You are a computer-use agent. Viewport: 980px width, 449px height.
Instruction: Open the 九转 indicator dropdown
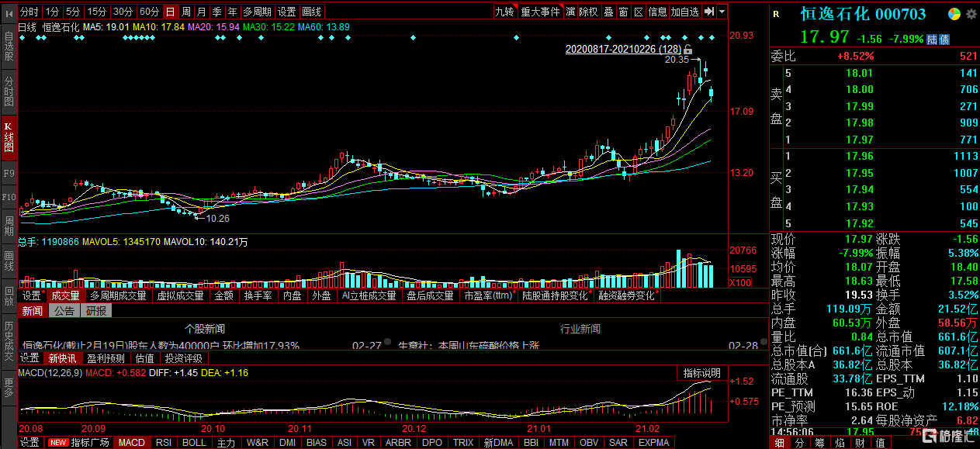pyautogui.click(x=504, y=12)
